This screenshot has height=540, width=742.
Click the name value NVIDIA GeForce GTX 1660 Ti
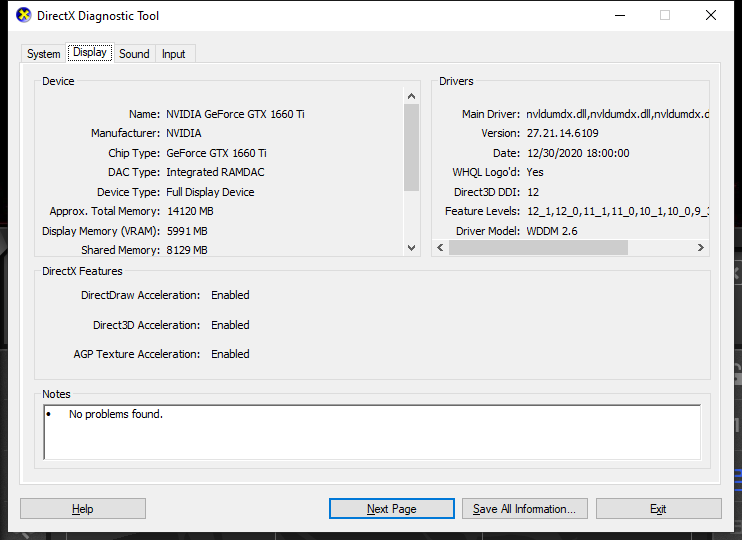coord(235,114)
